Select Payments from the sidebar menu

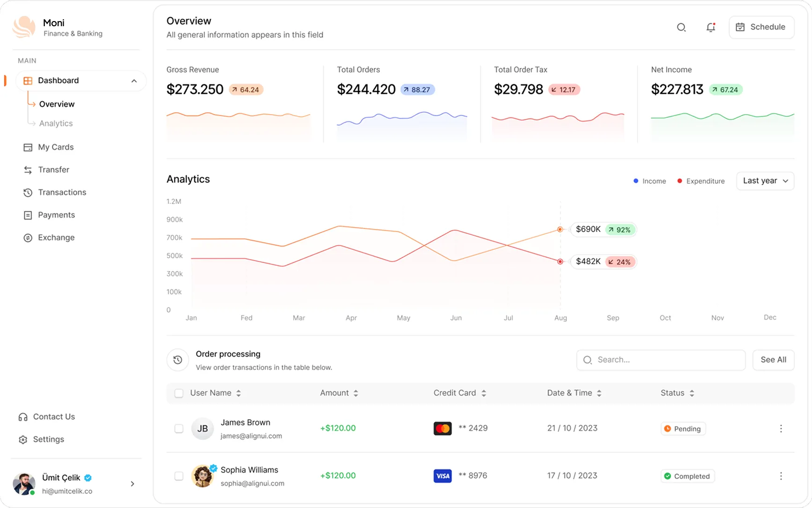[56, 215]
